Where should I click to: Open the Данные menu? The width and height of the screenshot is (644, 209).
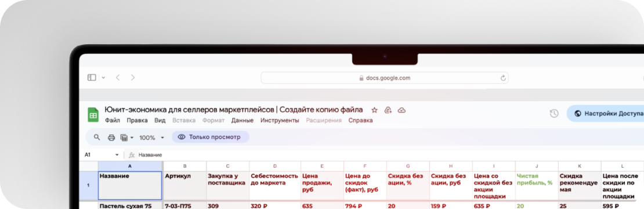[x=243, y=120]
